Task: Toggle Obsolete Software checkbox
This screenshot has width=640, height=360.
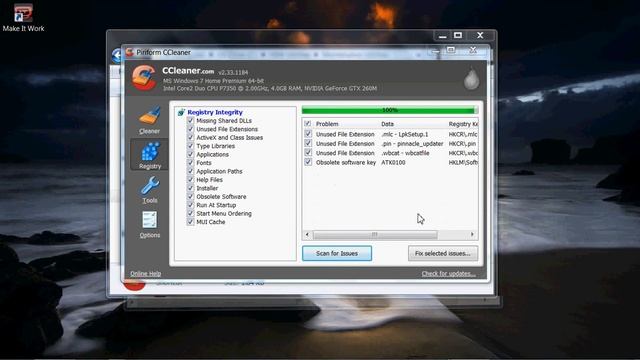Action: [190, 197]
